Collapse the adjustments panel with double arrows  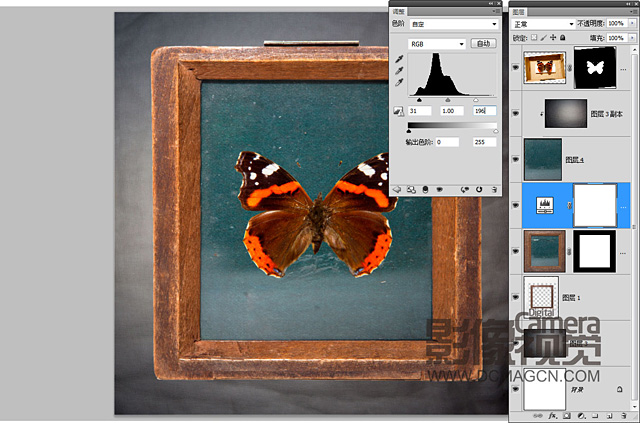click(x=492, y=3)
